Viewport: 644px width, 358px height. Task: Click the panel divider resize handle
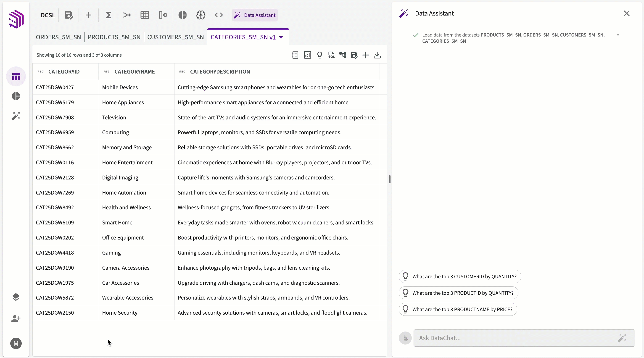pos(390,179)
